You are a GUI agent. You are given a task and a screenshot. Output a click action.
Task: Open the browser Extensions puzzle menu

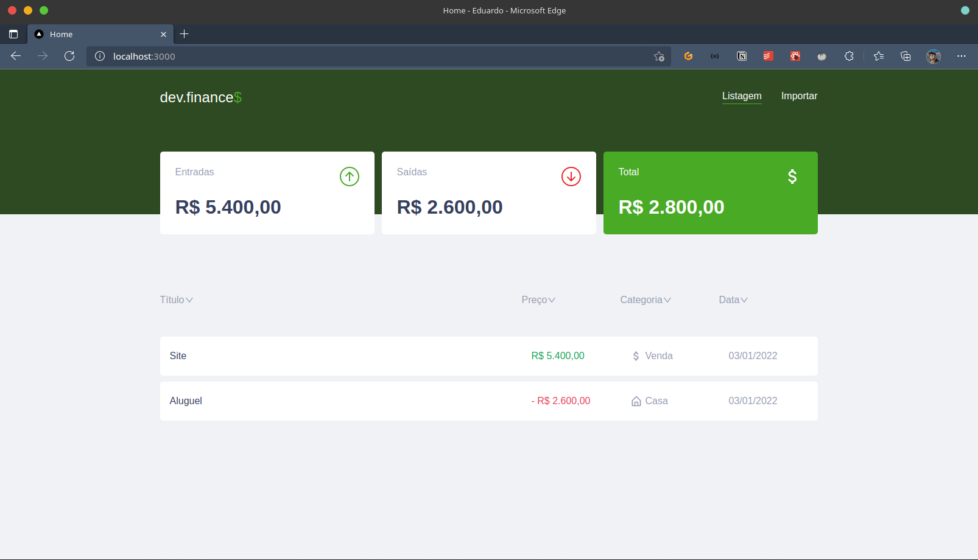tap(849, 56)
